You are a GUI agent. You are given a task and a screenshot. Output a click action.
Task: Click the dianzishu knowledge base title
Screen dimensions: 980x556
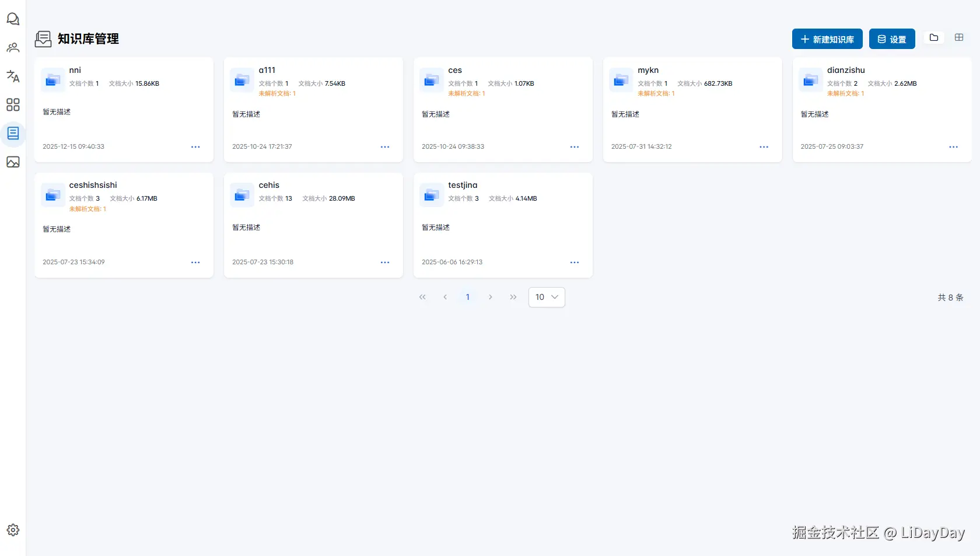[846, 70]
